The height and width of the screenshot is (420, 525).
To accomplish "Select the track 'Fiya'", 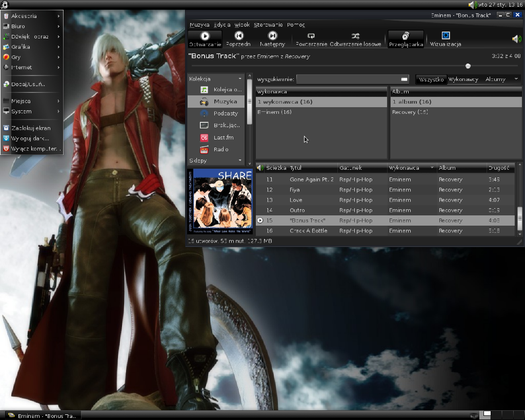I will coord(386,190).
